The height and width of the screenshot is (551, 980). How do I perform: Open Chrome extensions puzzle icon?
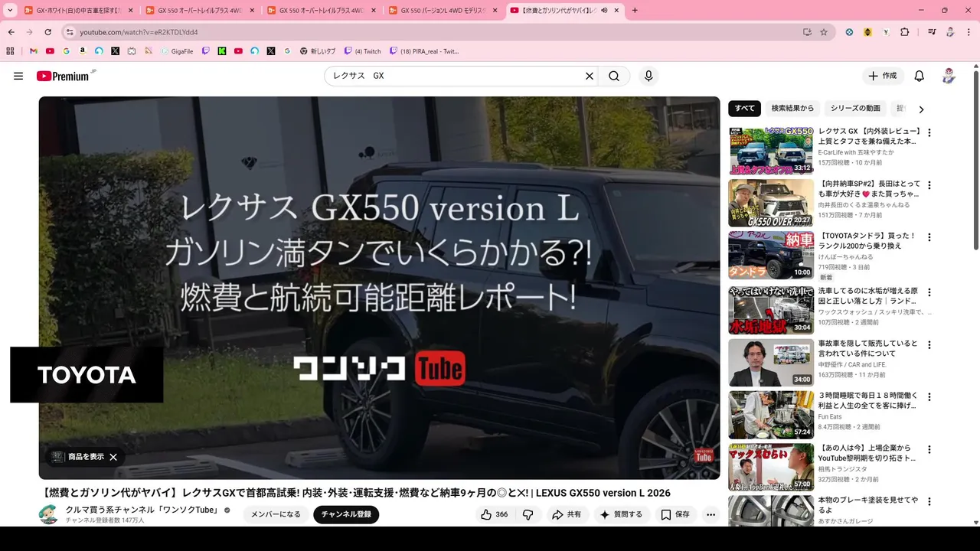[x=905, y=32]
